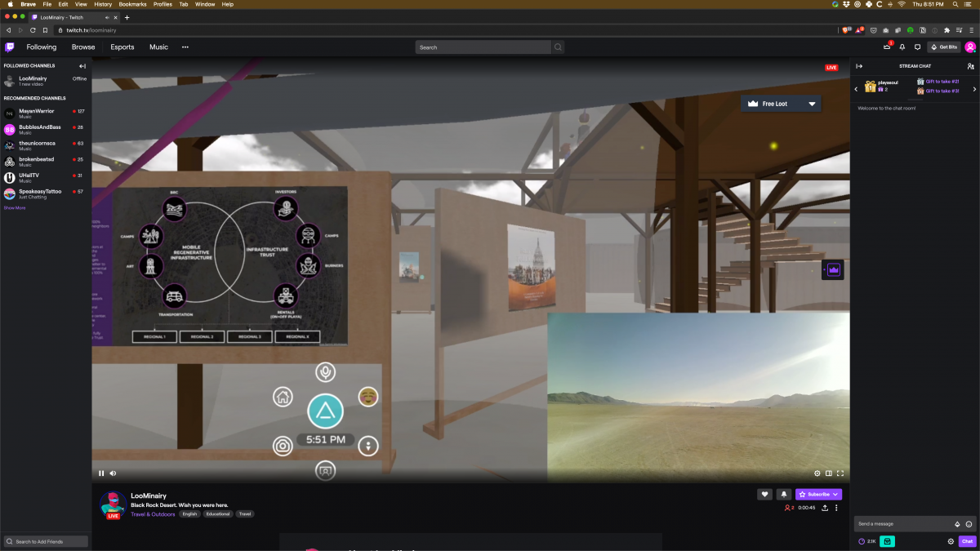Open the Browse tab

coord(83,47)
